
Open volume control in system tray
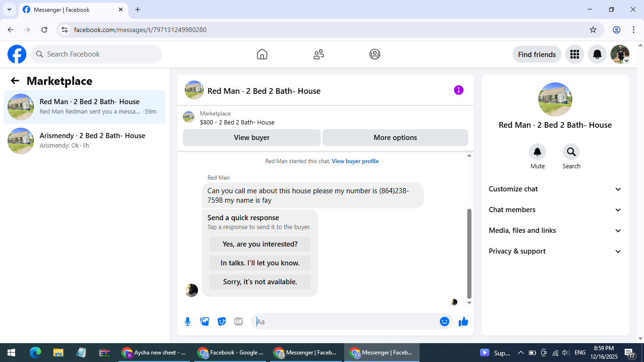click(566, 353)
